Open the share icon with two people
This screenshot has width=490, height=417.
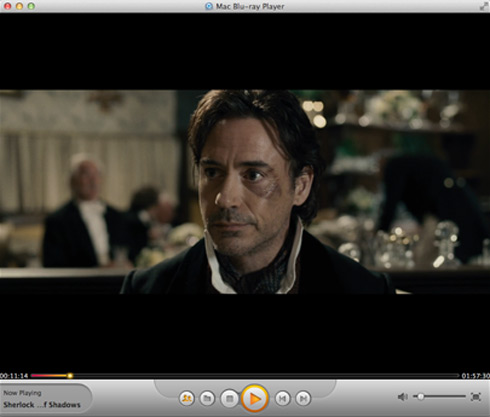(187, 398)
